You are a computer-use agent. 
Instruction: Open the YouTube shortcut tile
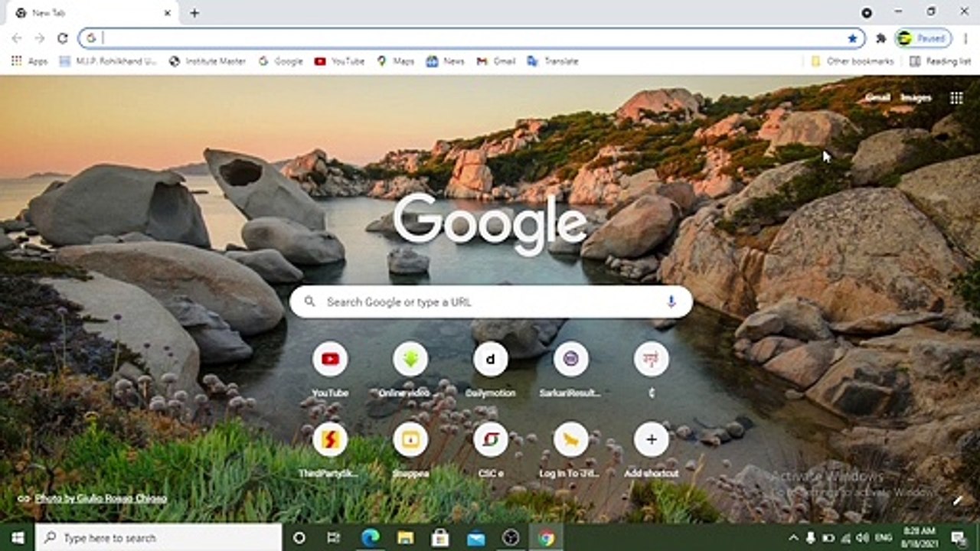pos(330,360)
